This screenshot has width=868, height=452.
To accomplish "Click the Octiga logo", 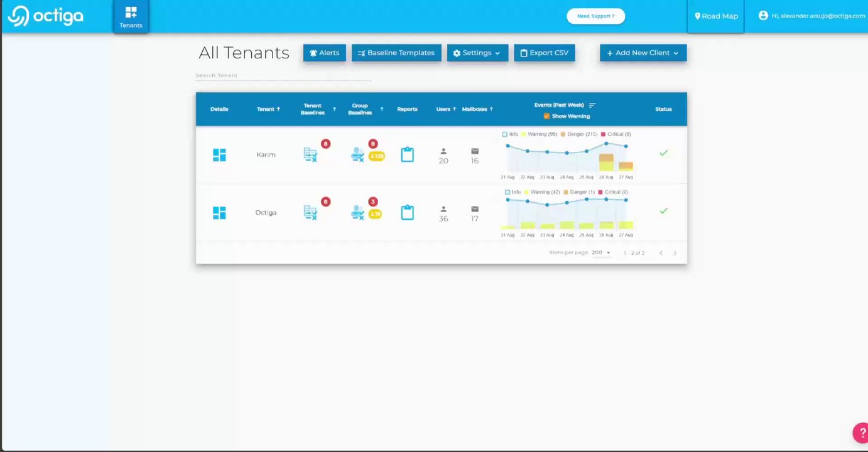I will (x=45, y=16).
